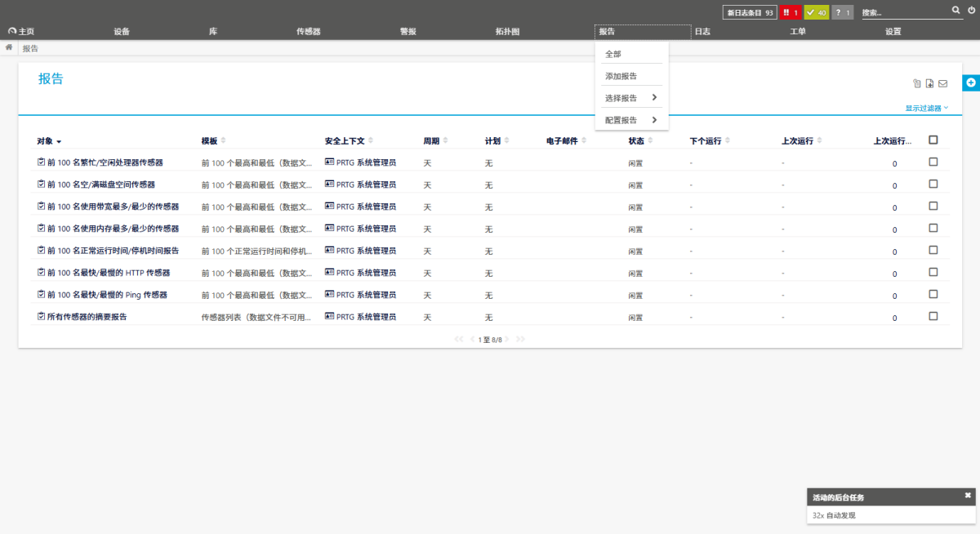
Task: Expand the 配置报告 submenu
Action: click(x=631, y=120)
